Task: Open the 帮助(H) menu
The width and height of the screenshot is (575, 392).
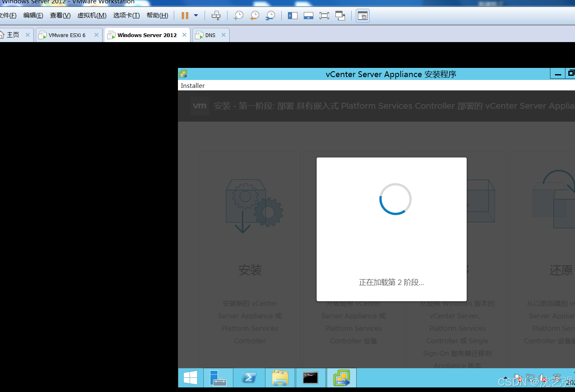Action: (157, 15)
